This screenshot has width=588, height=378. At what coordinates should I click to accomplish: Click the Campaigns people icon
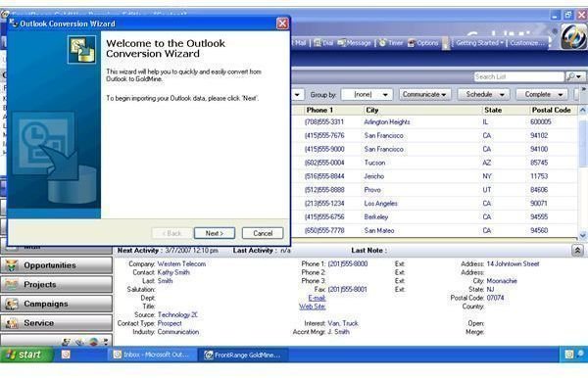[x=12, y=304]
